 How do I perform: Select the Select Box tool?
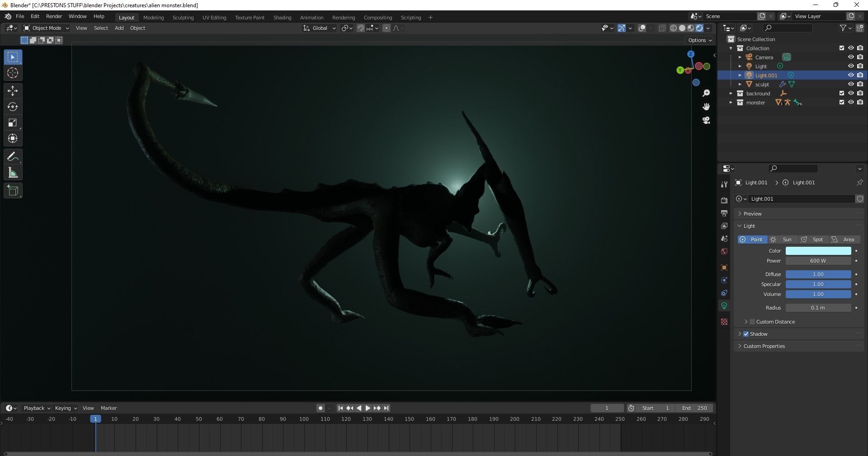point(13,57)
